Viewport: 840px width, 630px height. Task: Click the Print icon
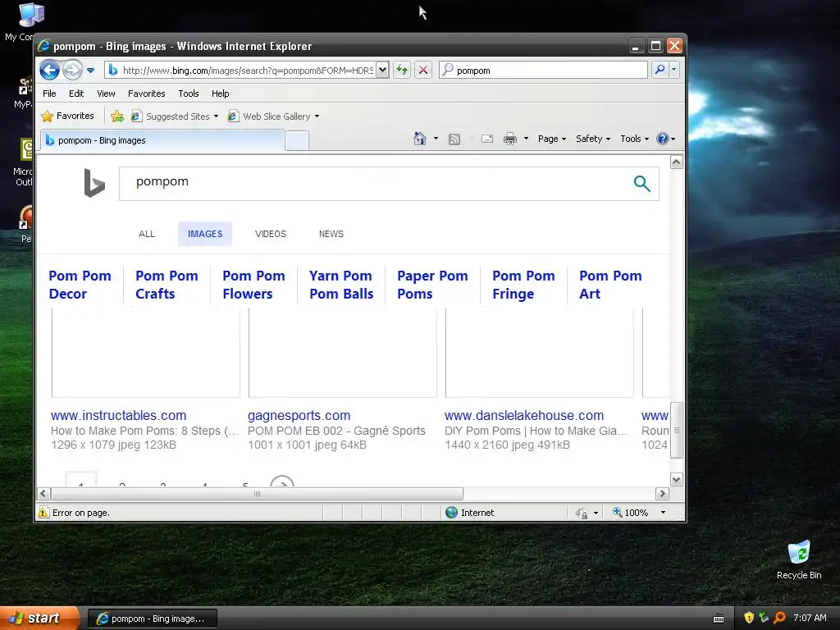coord(510,139)
